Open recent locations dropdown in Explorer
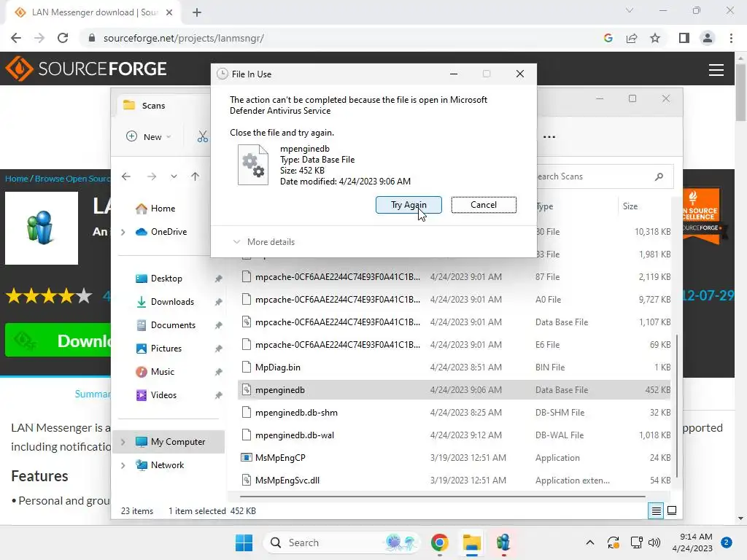Screen dimensions: 747x560 click(174, 176)
